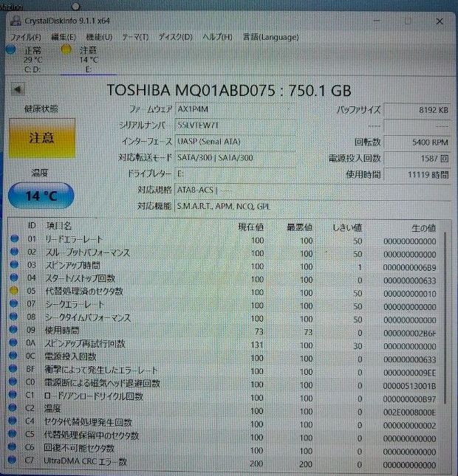Click the drive letter field E:
The width and height of the screenshot is (458, 476).
click(235, 174)
